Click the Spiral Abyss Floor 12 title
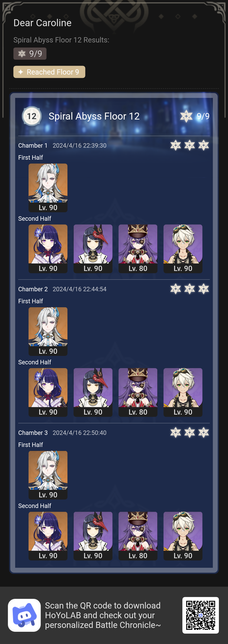228x644 pixels. pos(94,116)
